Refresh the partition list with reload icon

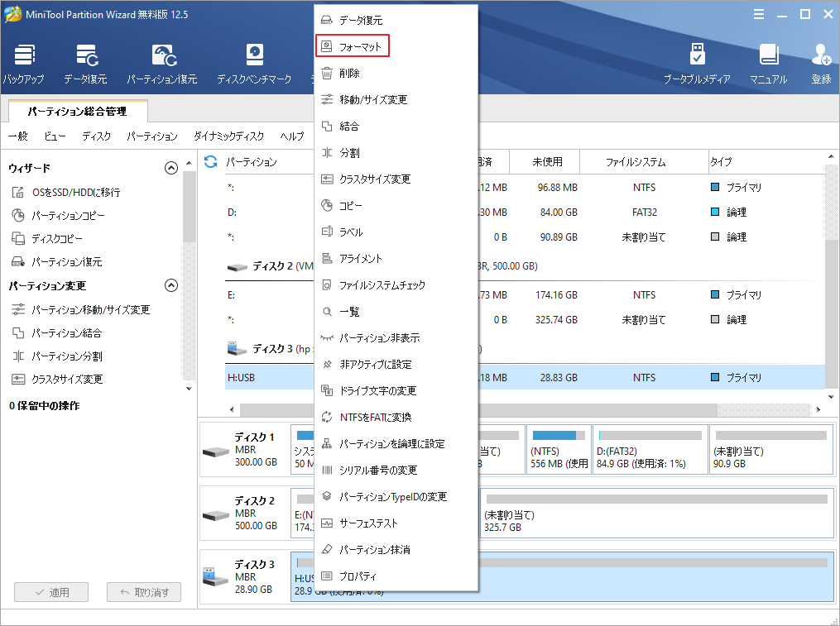(211, 162)
